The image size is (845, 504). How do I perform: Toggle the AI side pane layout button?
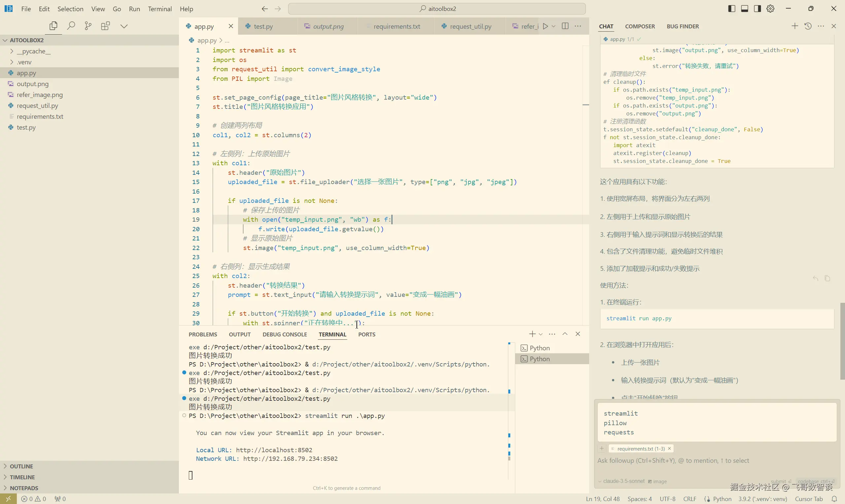(757, 9)
